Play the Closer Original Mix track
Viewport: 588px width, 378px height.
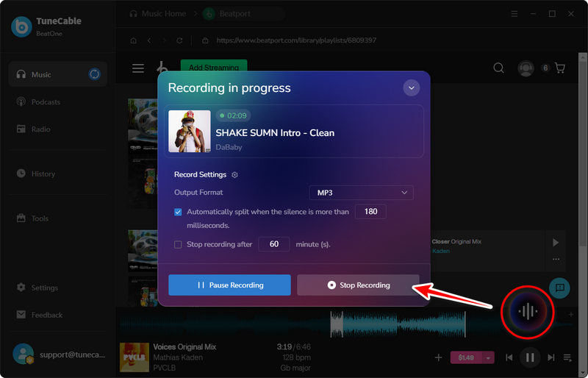tap(556, 243)
